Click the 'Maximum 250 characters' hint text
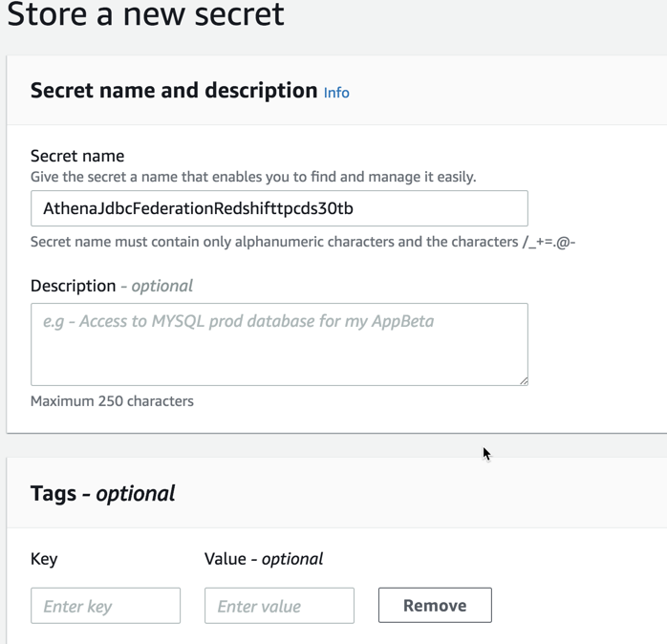 112,401
